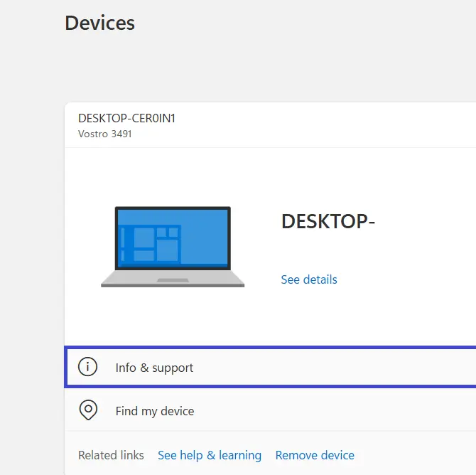Click the laptop illustration
Screen dimensions: 476x475
pos(173,247)
